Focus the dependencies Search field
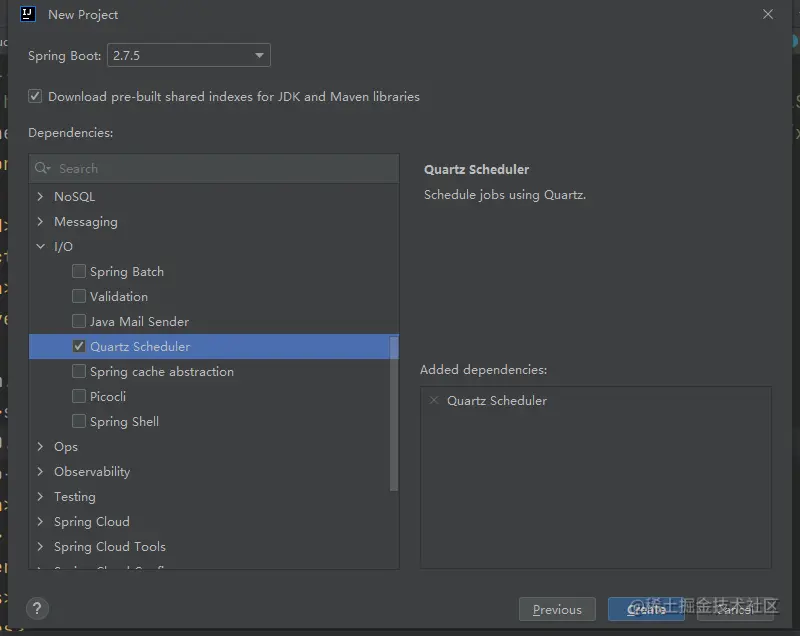The image size is (800, 636). click(214, 168)
